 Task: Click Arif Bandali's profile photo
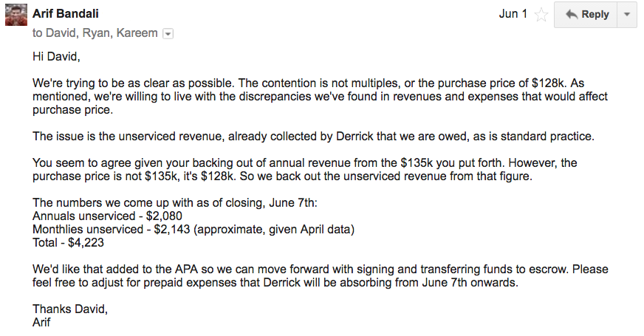point(16,14)
